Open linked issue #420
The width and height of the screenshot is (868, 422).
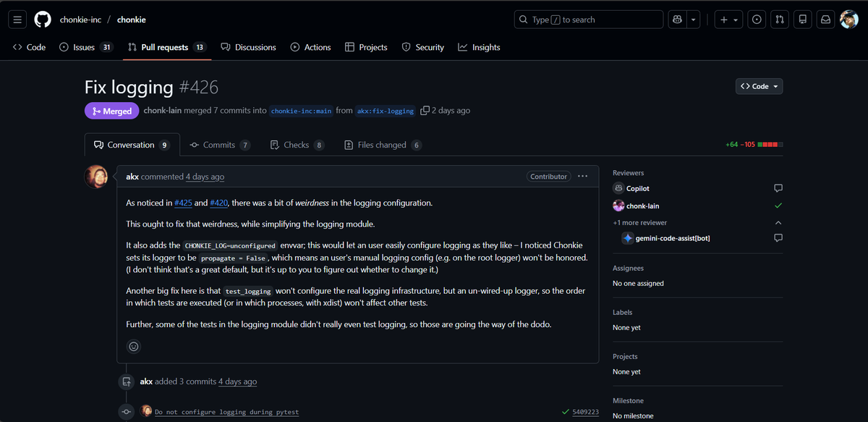pos(218,203)
